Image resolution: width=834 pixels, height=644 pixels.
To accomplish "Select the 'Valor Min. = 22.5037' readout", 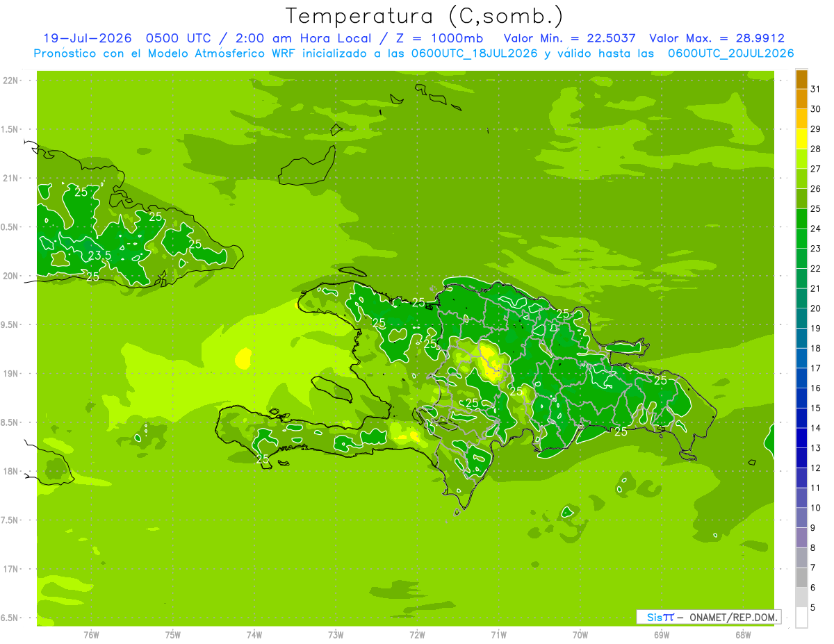I will [x=570, y=38].
